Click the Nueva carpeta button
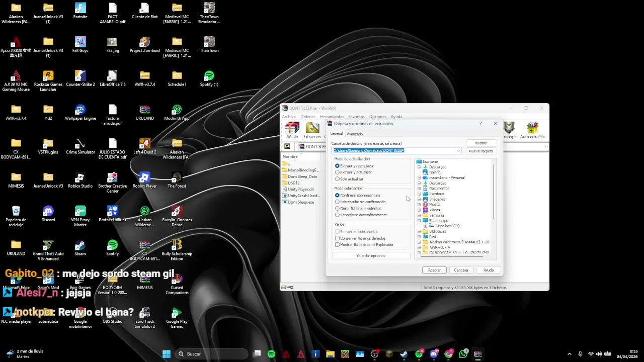The height and width of the screenshot is (362, 644). (481, 151)
